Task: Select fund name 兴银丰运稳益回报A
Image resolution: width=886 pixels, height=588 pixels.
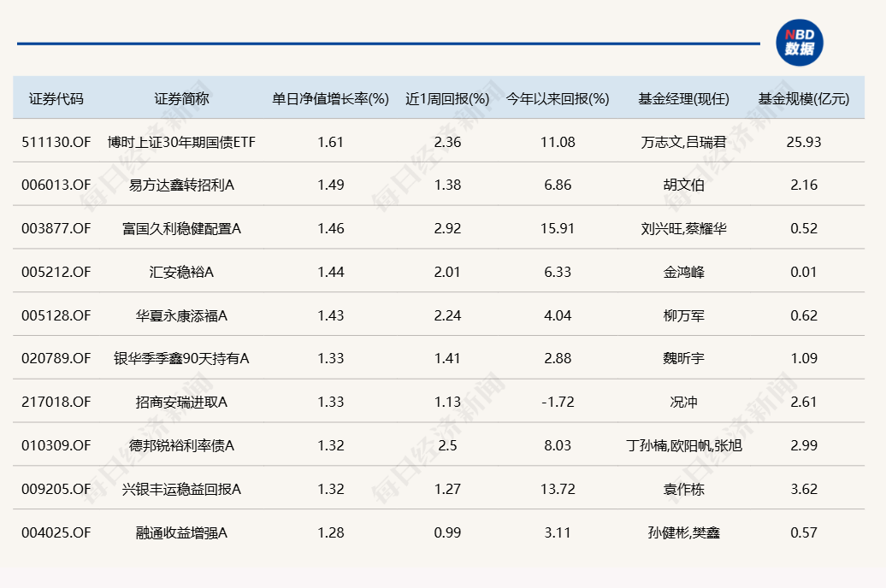Action: pyautogui.click(x=181, y=489)
